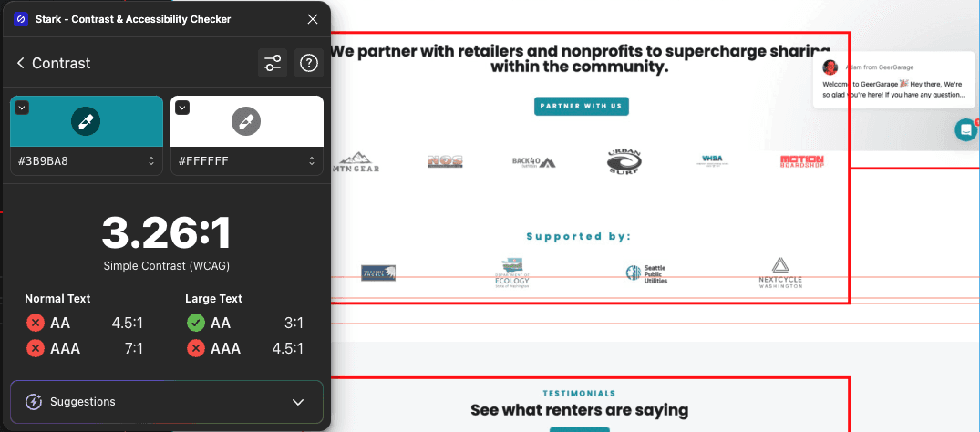Click the Seattle Public Utilities logo
Screen dimensions: 980x432
pyautogui.click(x=647, y=273)
